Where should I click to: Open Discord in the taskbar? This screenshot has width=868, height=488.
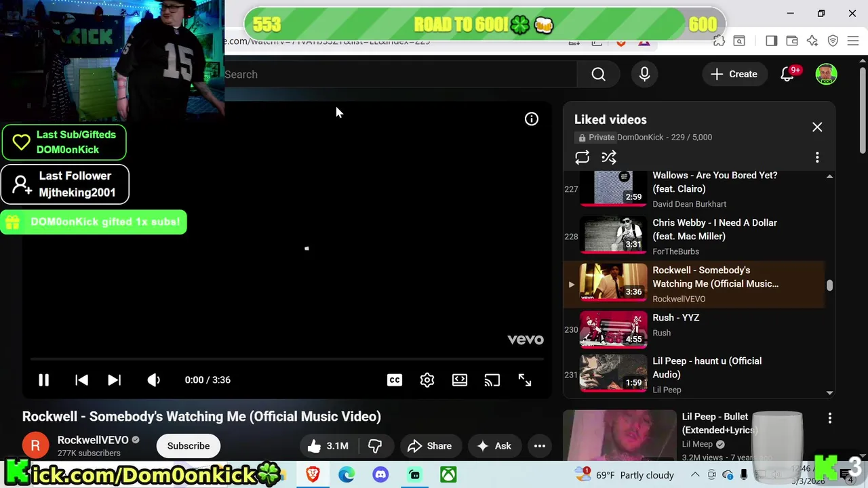[x=380, y=474]
